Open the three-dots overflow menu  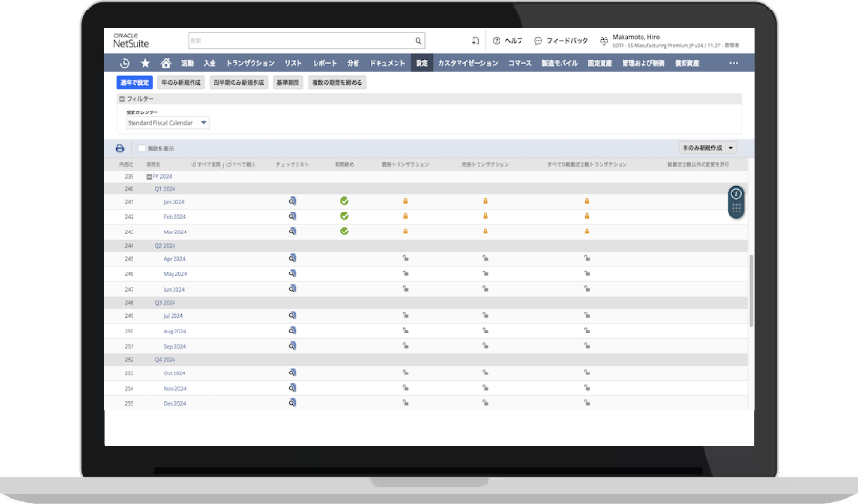[734, 63]
